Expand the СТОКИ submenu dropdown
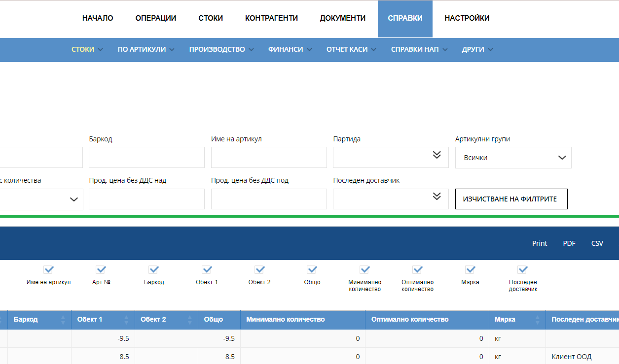This screenshot has height=364, width=619. (x=87, y=49)
